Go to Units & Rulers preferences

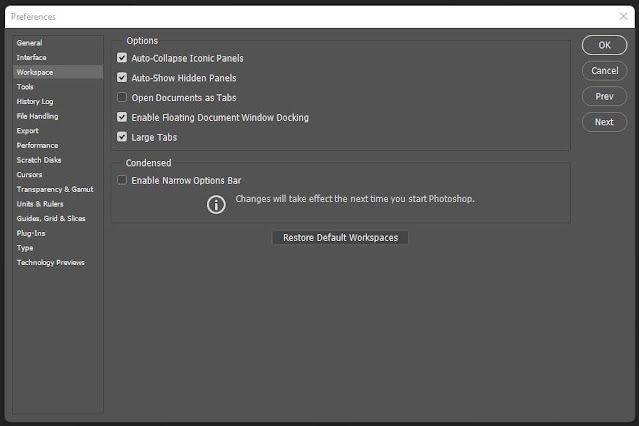(58, 204)
